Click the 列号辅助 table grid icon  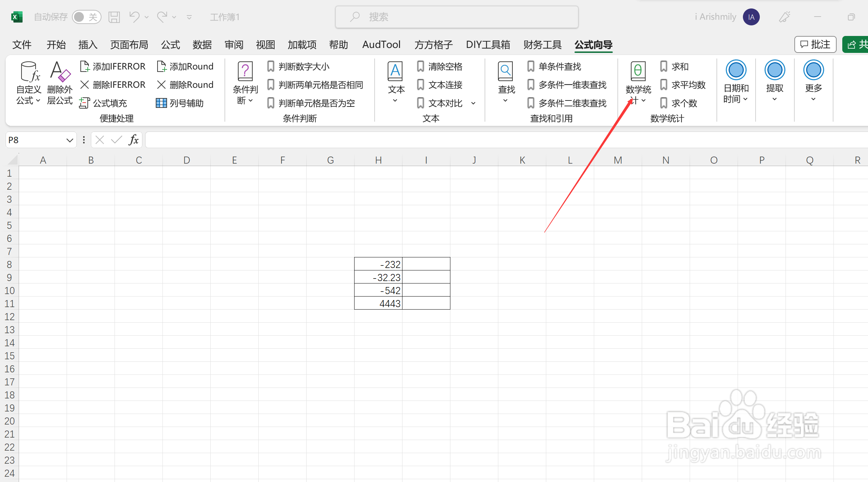161,103
